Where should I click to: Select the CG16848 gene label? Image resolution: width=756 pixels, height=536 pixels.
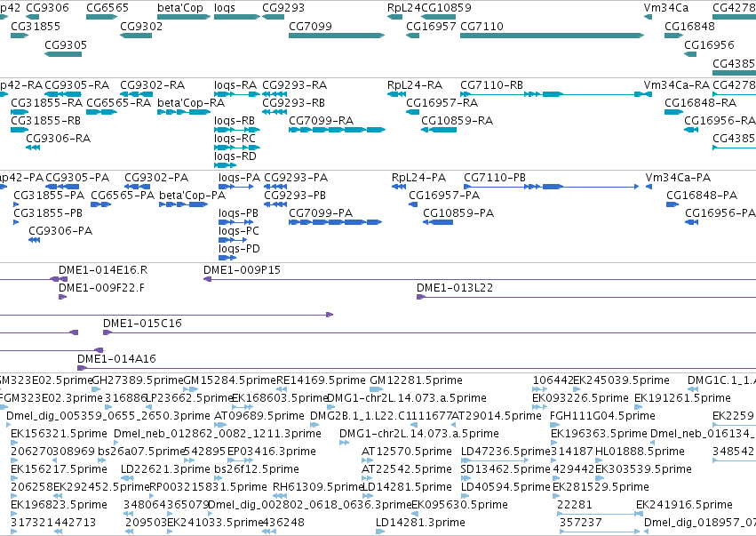pyautogui.click(x=689, y=26)
